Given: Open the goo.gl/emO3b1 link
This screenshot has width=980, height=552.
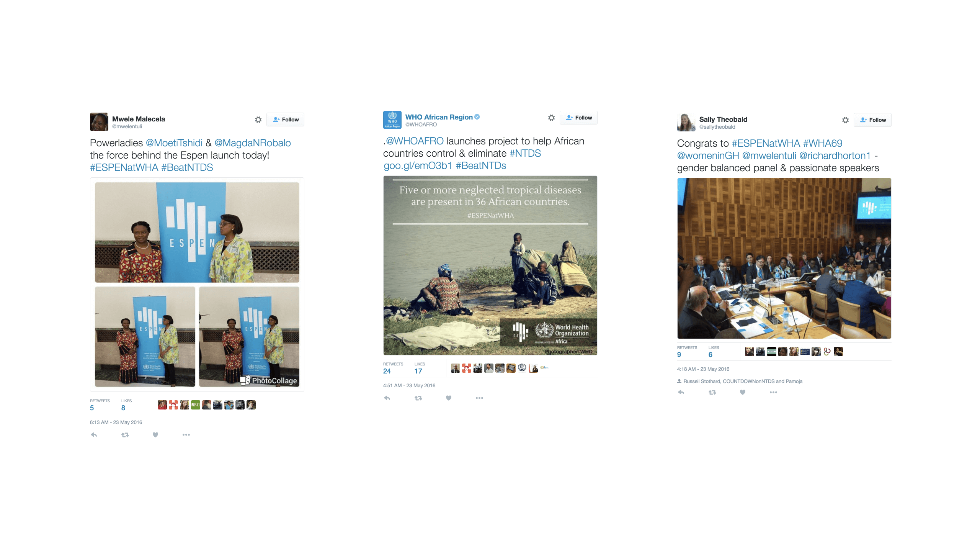Looking at the screenshot, I should pos(418,165).
